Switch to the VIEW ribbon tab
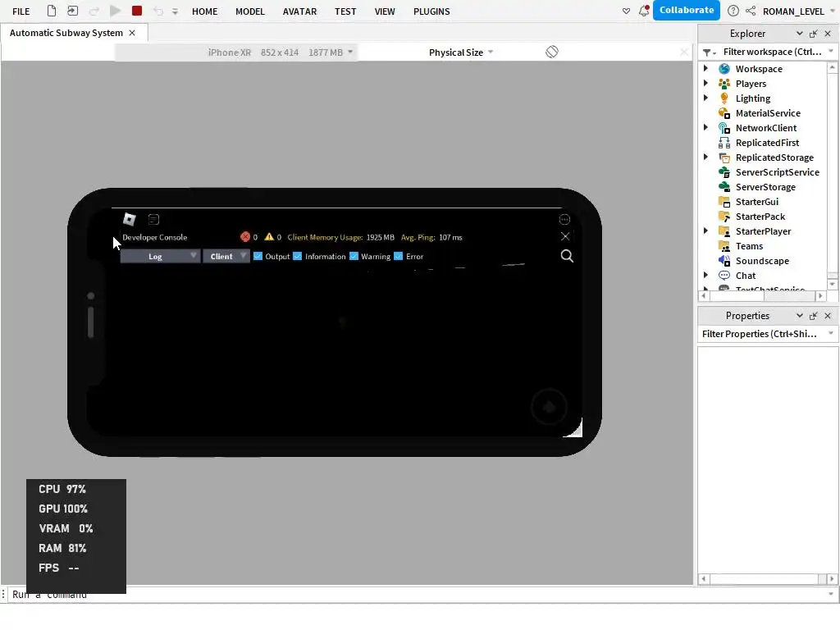840x630 pixels. pos(385,11)
